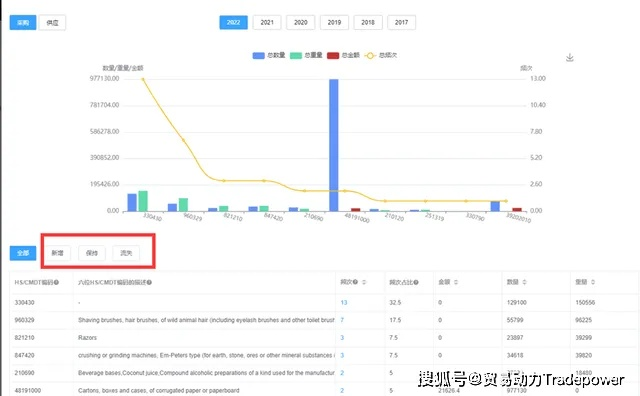This screenshot has height=396, width=640.
Task: Select HS code cell 210690
Action: (x=24, y=373)
